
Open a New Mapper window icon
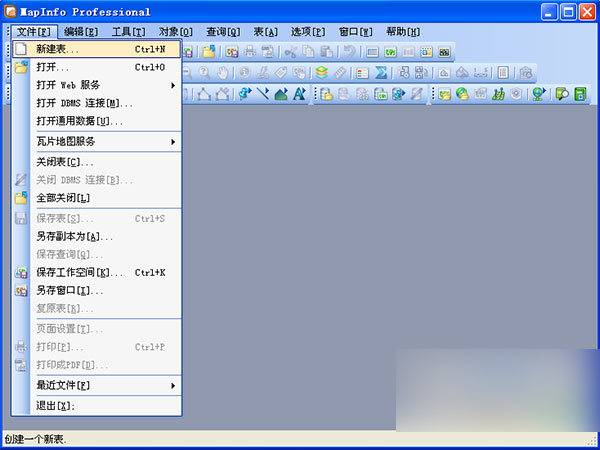click(x=390, y=52)
